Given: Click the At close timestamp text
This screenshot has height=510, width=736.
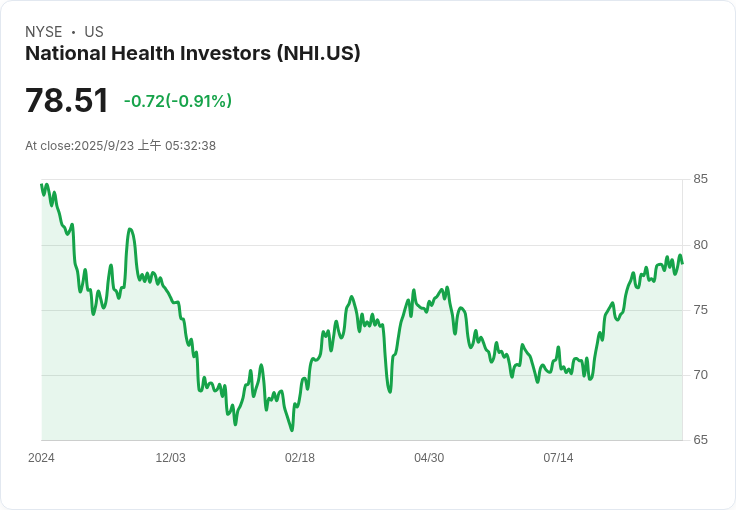Looking at the screenshot, I should click(x=121, y=145).
